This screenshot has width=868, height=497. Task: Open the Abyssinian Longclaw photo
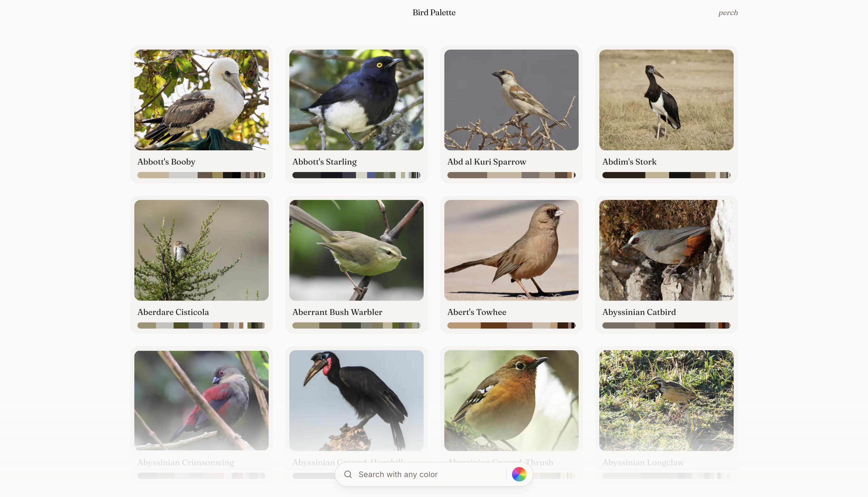pyautogui.click(x=666, y=401)
